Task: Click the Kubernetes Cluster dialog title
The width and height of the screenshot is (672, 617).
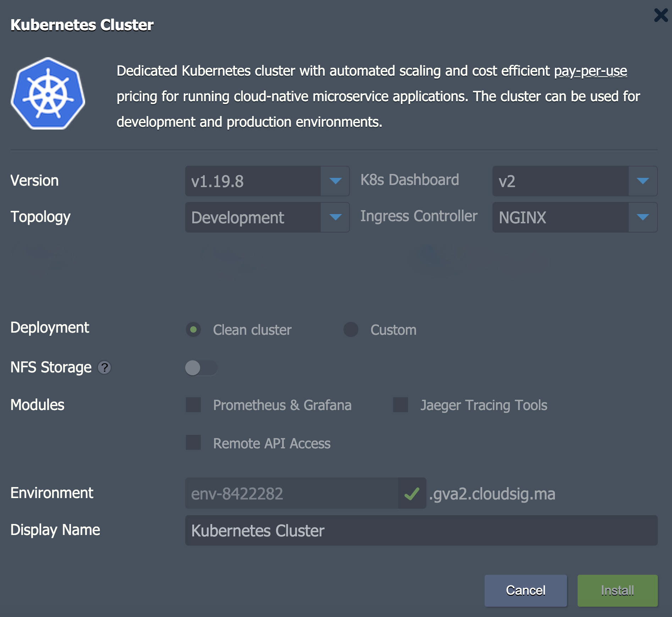Action: pyautogui.click(x=82, y=25)
